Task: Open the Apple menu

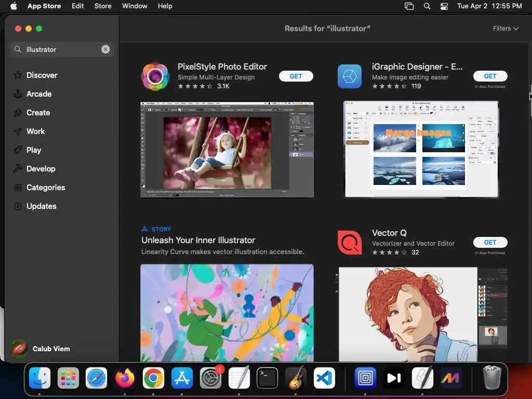Action: point(14,6)
